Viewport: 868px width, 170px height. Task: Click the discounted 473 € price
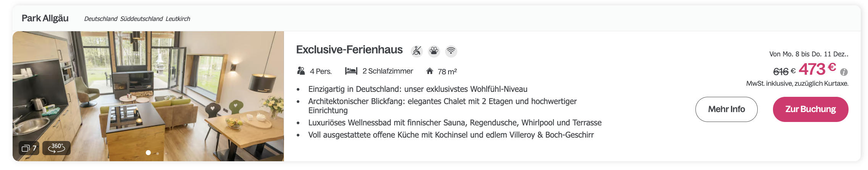817,69
